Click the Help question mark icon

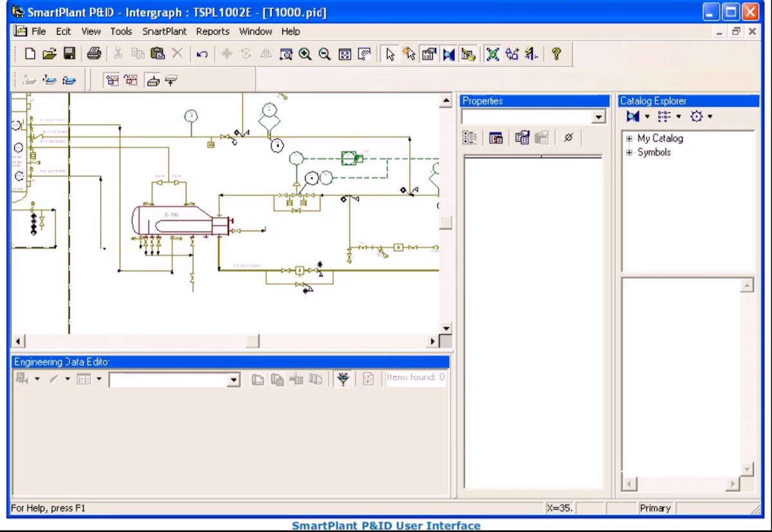point(556,54)
